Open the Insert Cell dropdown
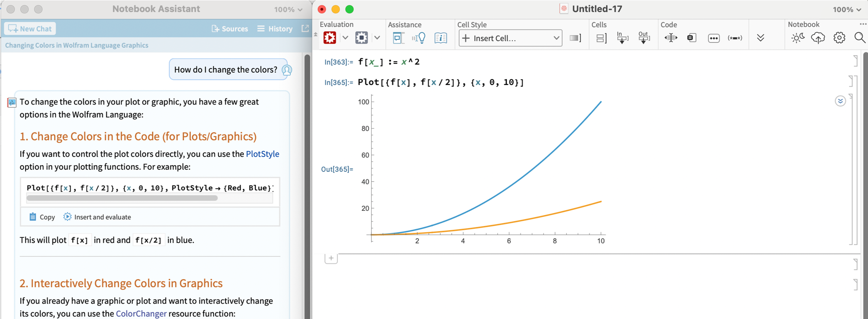The height and width of the screenshot is (319, 868). pyautogui.click(x=510, y=38)
